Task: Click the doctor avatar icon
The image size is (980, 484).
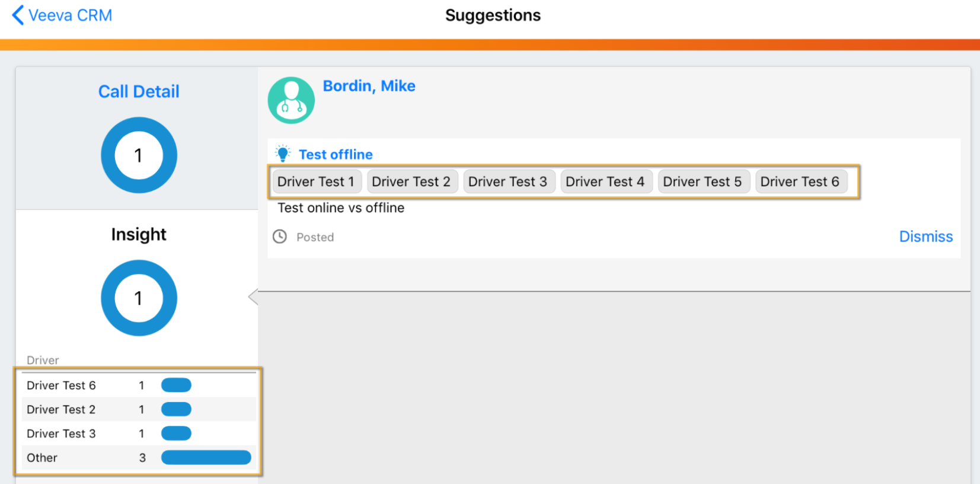Action: [291, 100]
